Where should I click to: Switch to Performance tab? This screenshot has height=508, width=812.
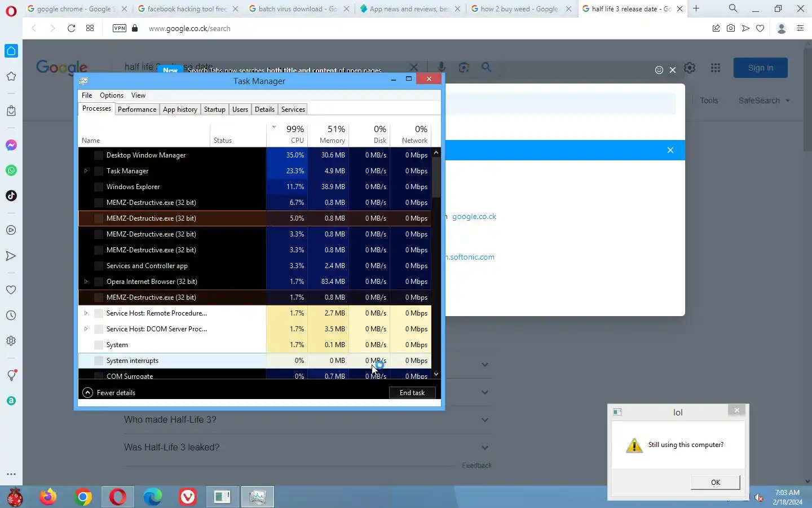point(137,110)
